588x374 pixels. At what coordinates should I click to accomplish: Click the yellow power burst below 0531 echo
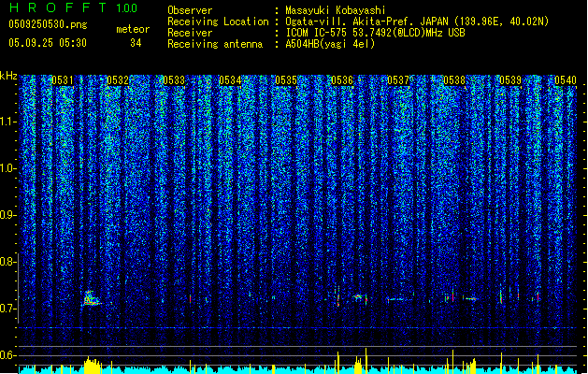(x=92, y=365)
